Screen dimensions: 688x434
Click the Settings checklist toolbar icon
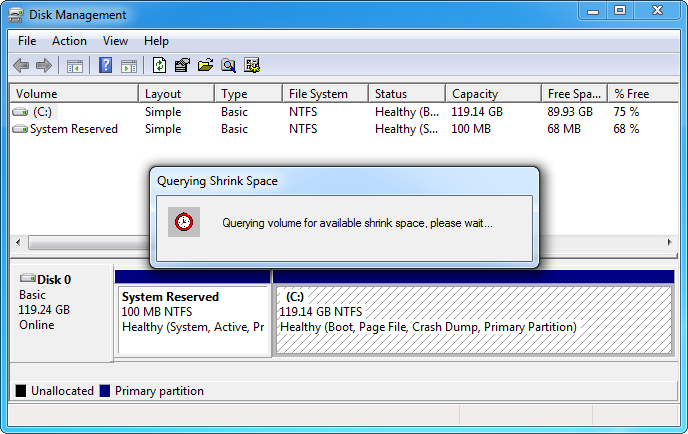(252, 65)
